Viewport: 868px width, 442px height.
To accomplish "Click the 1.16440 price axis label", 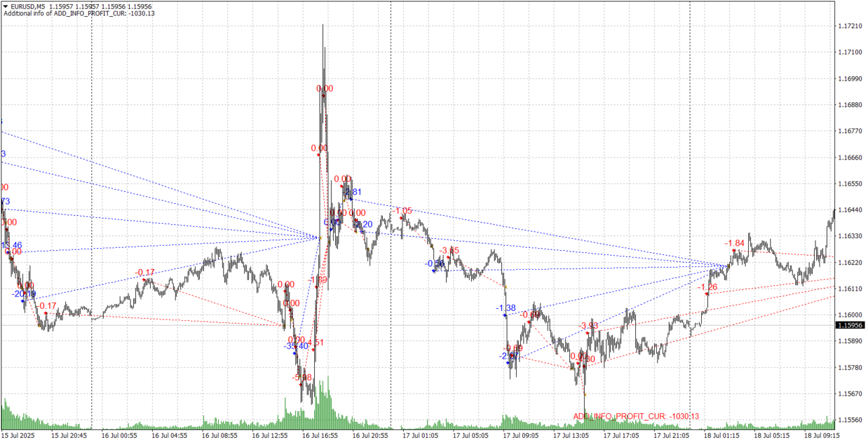I will [x=850, y=210].
